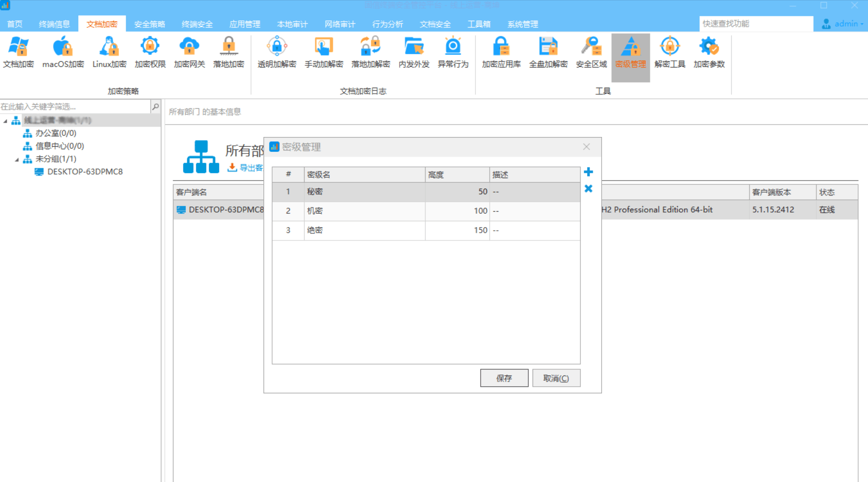Select DESKTOP-63DPMC8 in the tree

[x=85, y=172]
